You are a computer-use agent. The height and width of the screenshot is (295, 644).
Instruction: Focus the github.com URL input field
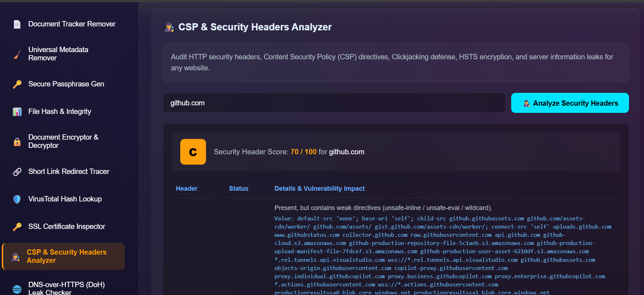[334, 103]
